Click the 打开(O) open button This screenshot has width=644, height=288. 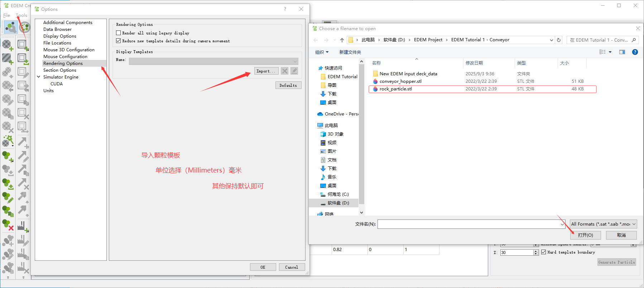coord(585,235)
